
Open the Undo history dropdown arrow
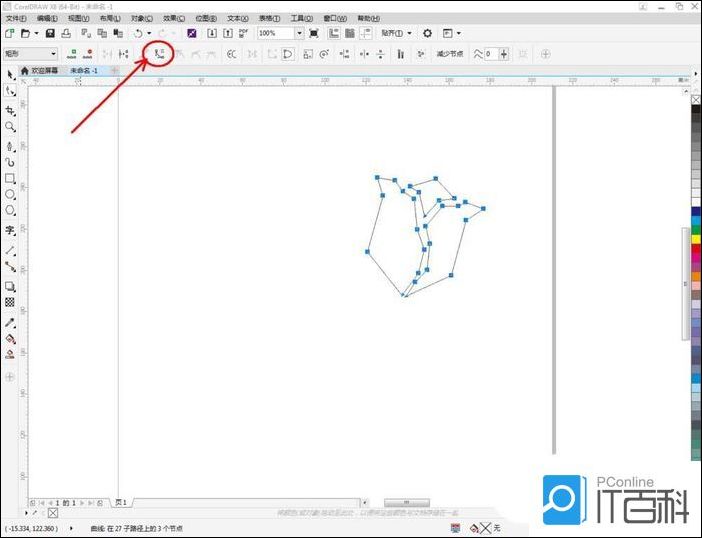149,33
